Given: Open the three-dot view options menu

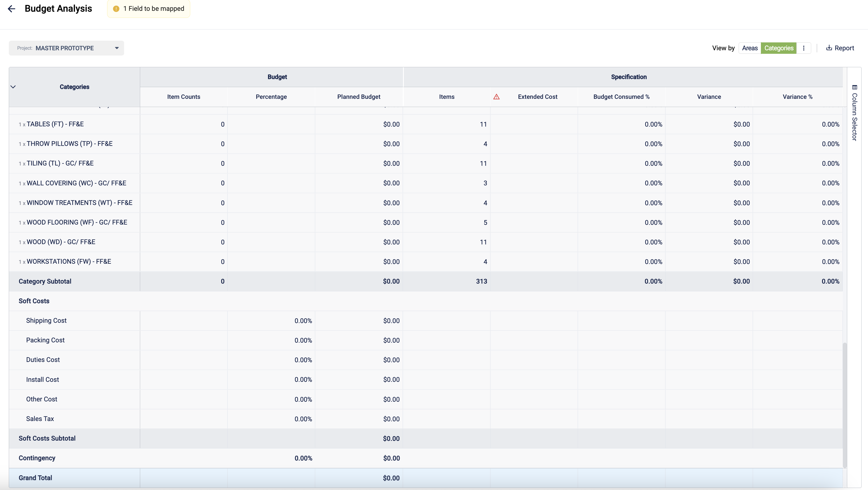Looking at the screenshot, I should point(804,48).
